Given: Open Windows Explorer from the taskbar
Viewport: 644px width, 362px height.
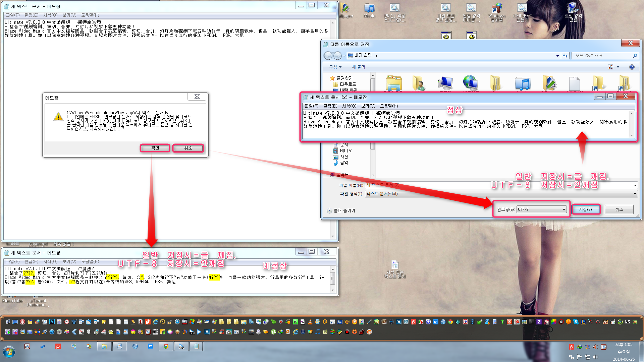Looking at the screenshot, I should click(x=104, y=347).
